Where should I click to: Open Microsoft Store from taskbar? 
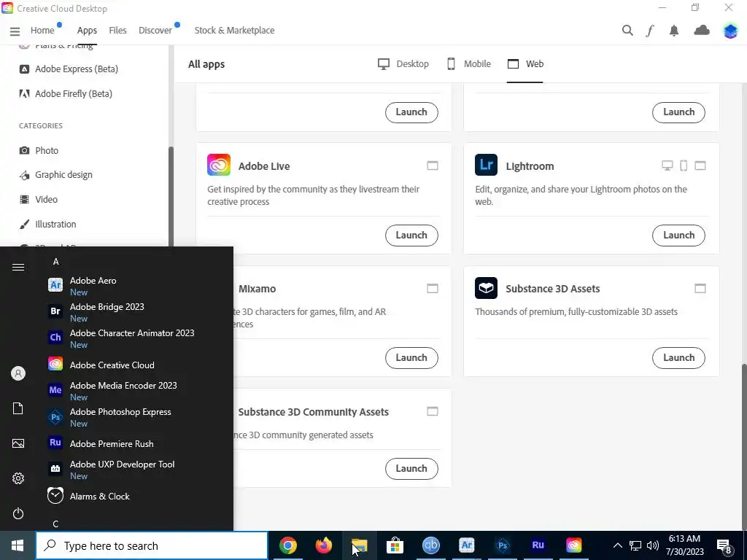395,545
